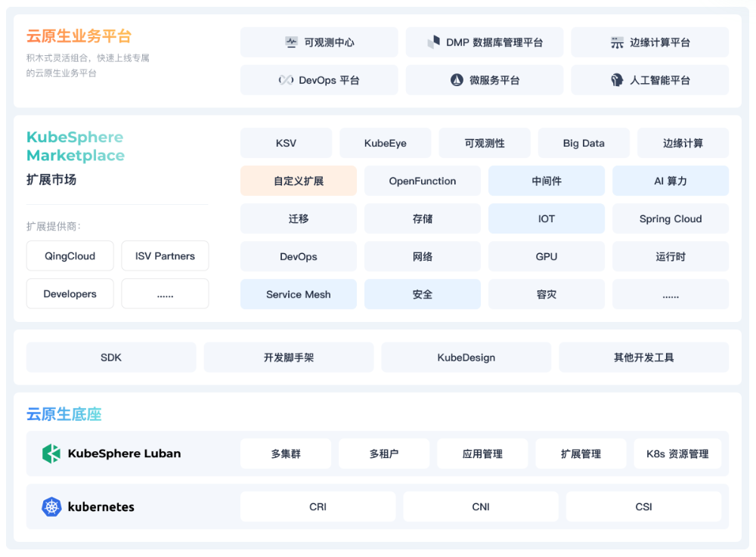The image size is (756, 557).
Task: Select the IOT tile
Action: [x=547, y=218]
